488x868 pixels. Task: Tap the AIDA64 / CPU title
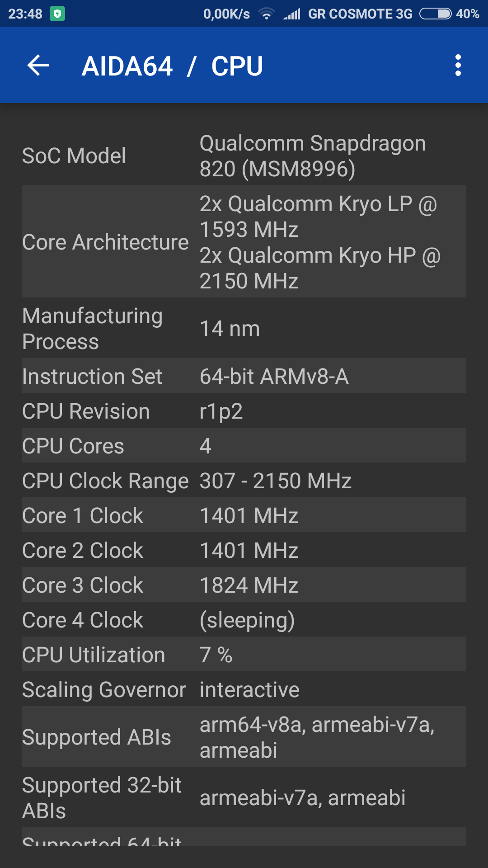coord(172,66)
